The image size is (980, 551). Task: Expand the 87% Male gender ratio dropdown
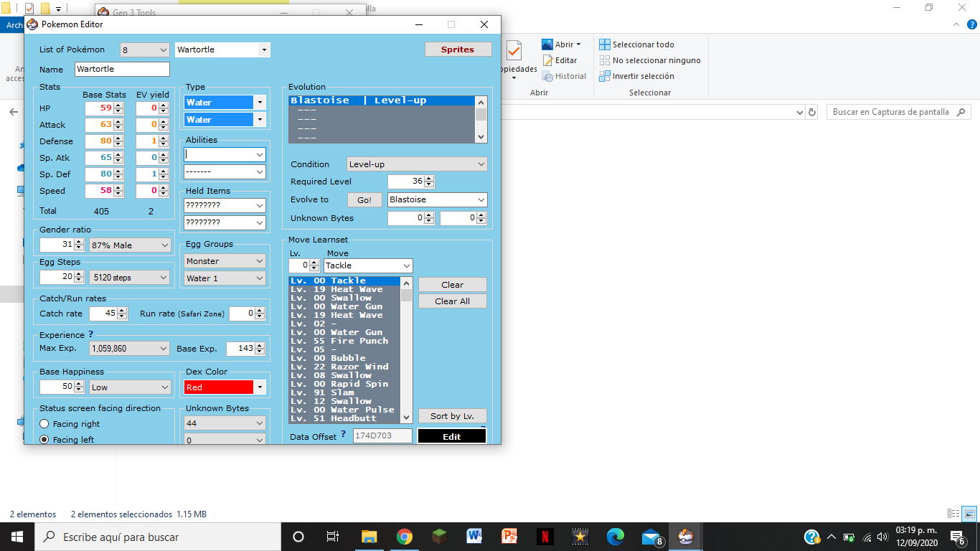[x=130, y=245]
